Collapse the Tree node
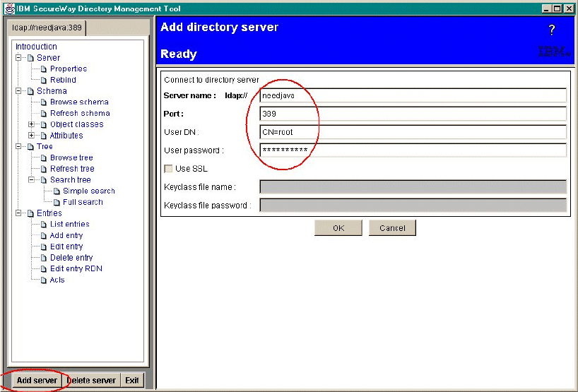Image resolution: width=578 pixels, height=392 pixels. 18,147
